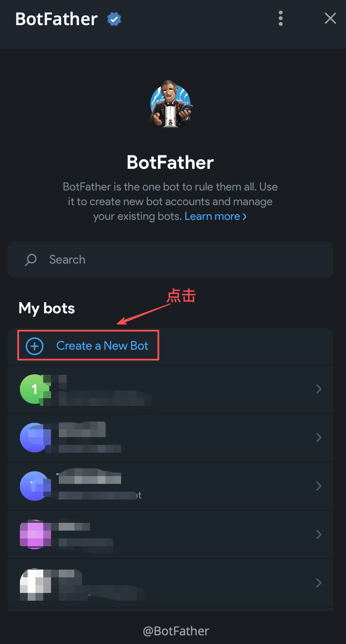346x644 pixels.
Task: Expand chevron of the third bot row
Action: 319,486
